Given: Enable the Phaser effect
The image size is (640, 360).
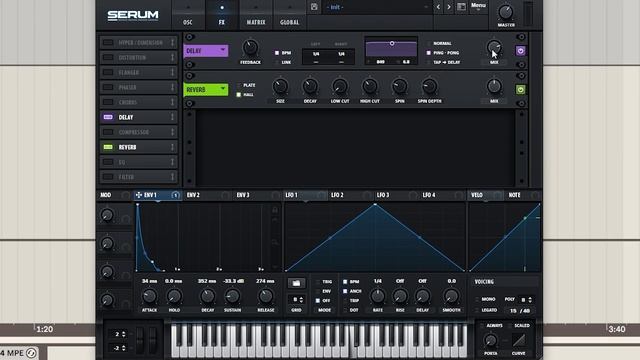Looking at the screenshot, I should [108, 87].
